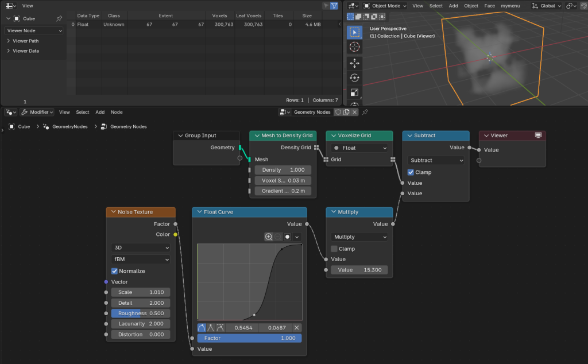Disable Clamp on the Subtract node

pyautogui.click(x=409, y=172)
